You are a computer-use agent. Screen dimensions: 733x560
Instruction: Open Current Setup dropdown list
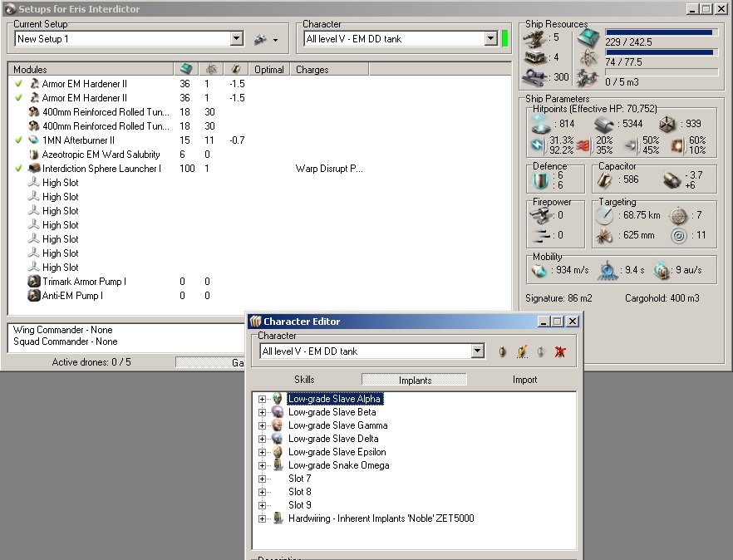[237, 38]
